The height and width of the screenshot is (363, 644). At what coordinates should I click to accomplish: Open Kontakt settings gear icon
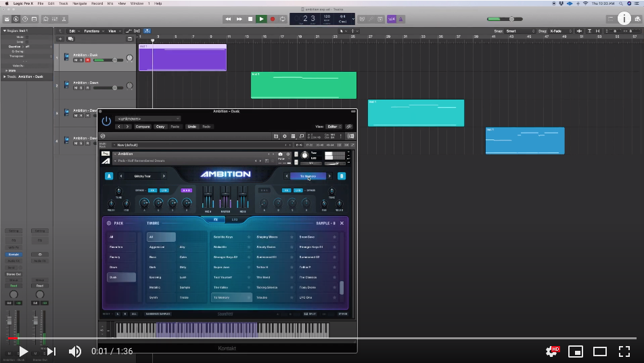pyautogui.click(x=284, y=136)
